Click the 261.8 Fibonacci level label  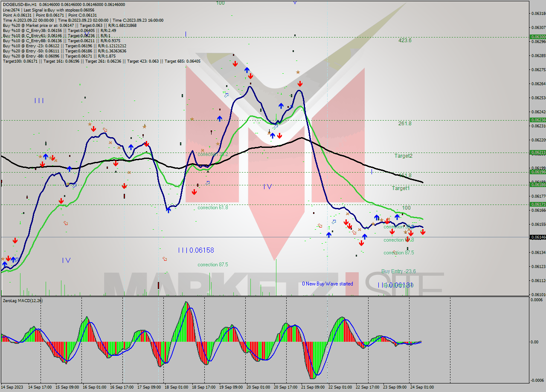click(405, 124)
